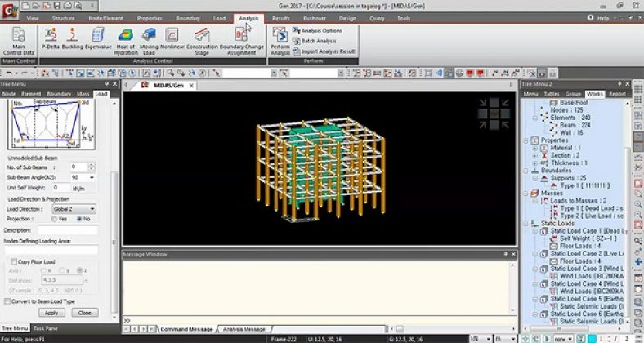Close the Message Window panel

513,254
